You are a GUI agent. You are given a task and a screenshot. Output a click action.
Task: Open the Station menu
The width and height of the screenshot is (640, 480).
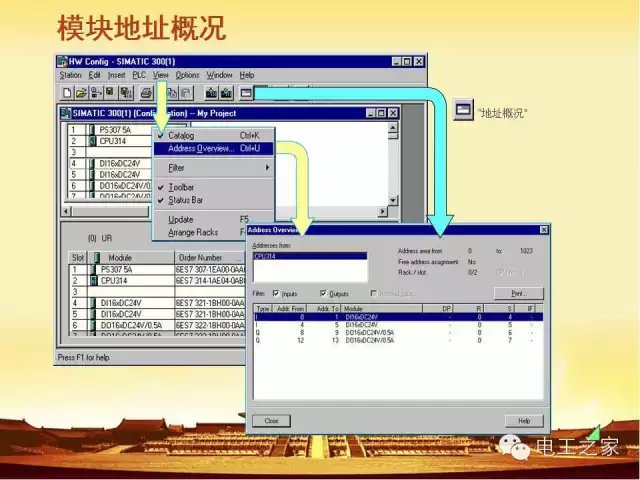point(70,75)
